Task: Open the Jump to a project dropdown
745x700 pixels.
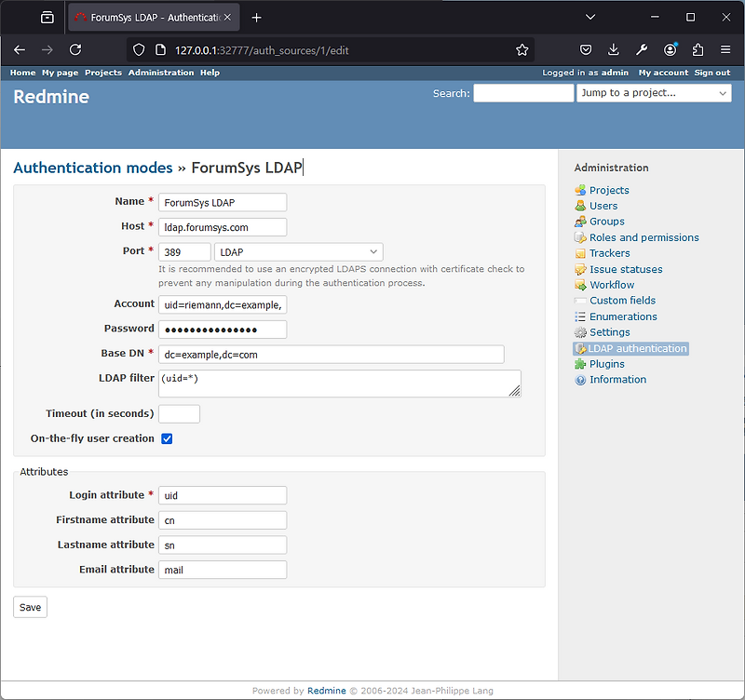Action: (x=654, y=93)
